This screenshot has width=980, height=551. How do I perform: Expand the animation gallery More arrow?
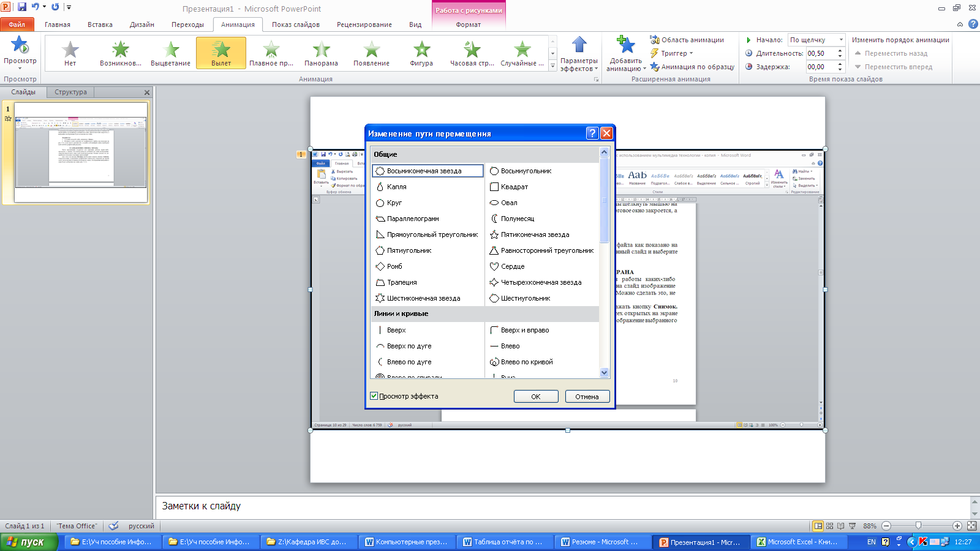click(x=552, y=65)
